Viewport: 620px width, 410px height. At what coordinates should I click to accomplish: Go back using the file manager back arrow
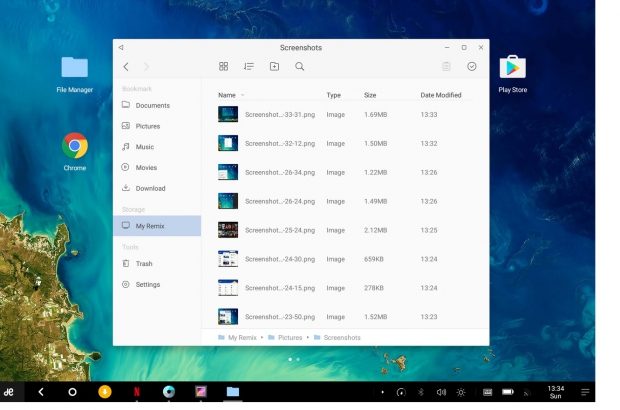click(x=126, y=66)
